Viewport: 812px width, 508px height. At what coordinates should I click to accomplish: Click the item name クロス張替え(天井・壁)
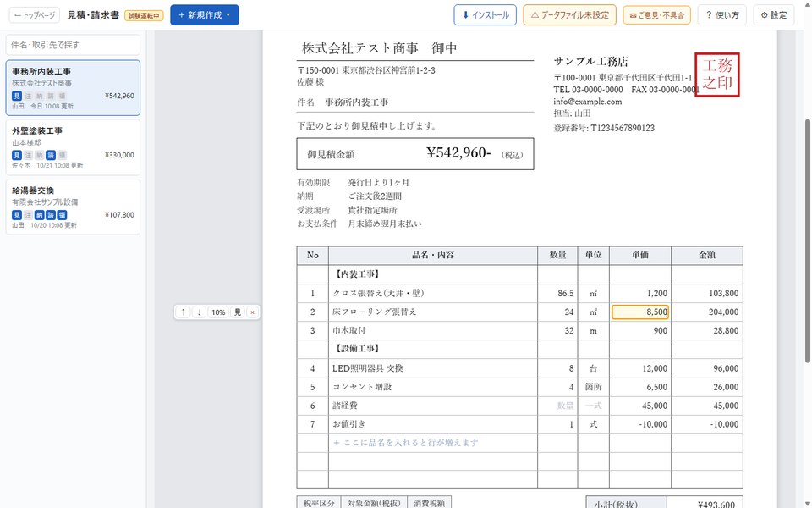pos(379,294)
